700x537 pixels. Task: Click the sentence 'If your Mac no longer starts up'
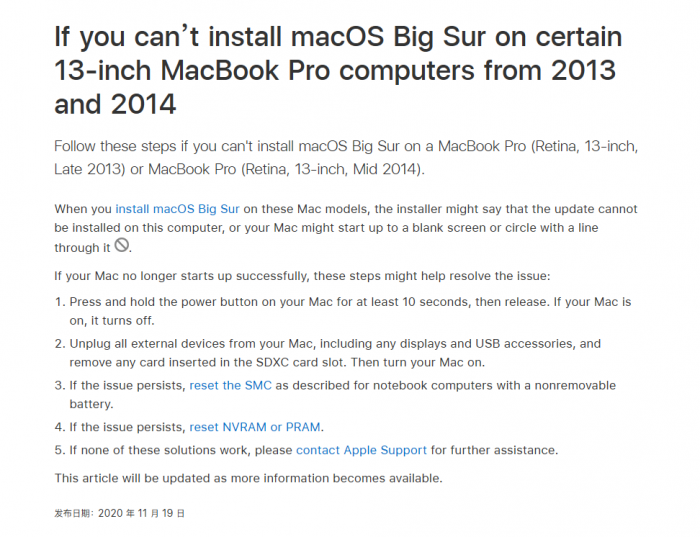pyautogui.click(x=302, y=275)
